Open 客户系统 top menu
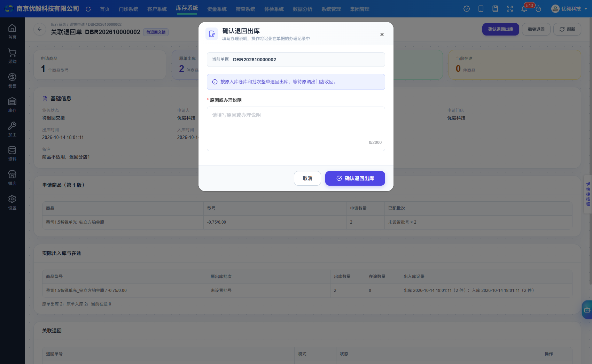The image size is (592, 364). coord(157,9)
